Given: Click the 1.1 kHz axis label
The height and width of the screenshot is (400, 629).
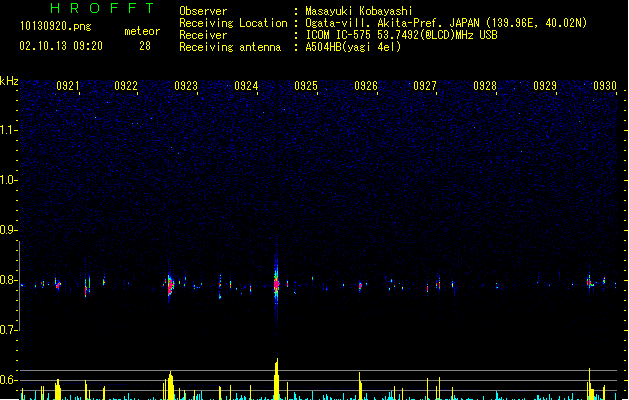Looking at the screenshot, I should tap(8, 130).
